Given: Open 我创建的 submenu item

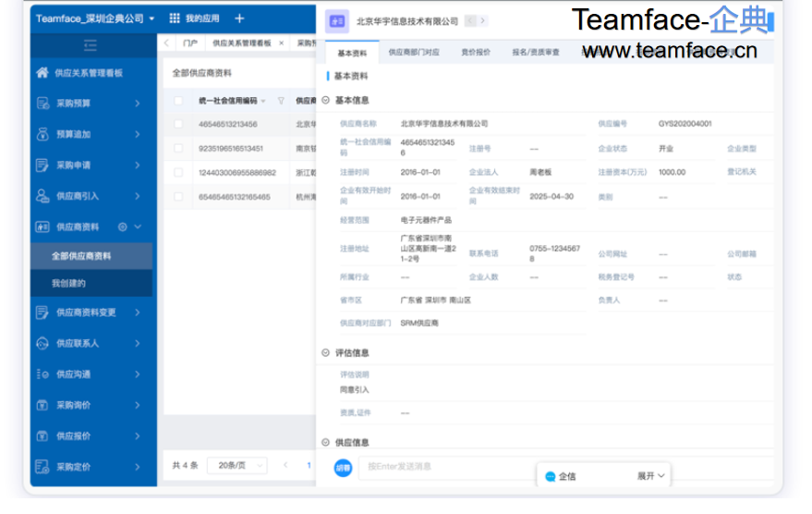Looking at the screenshot, I should [91, 284].
